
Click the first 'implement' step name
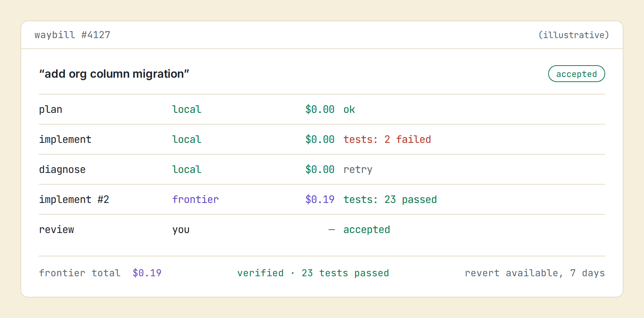click(x=65, y=139)
